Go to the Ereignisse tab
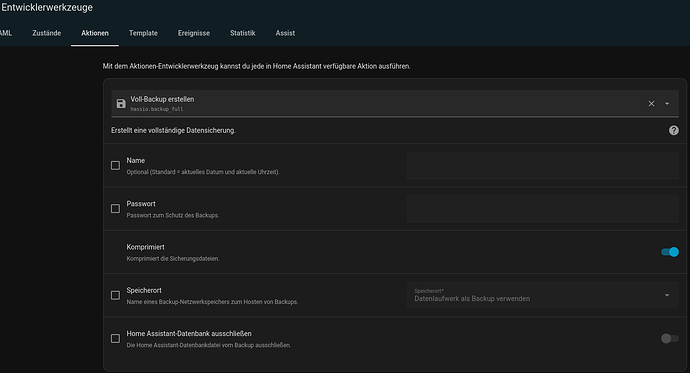690x373 pixels. click(x=194, y=33)
